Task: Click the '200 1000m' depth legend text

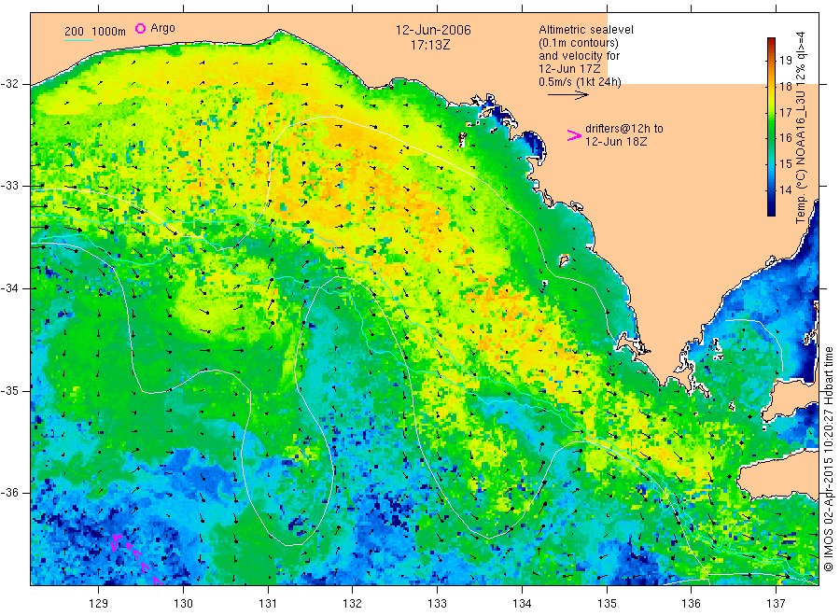Action: [95, 32]
